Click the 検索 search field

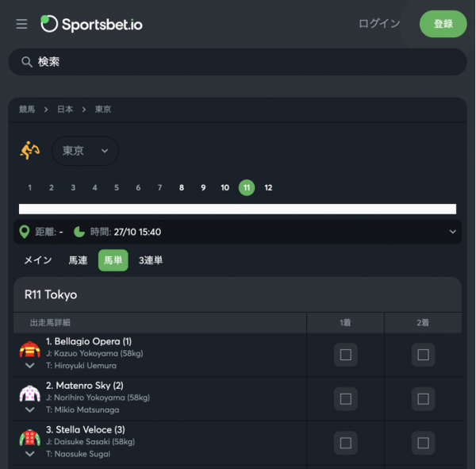(237, 62)
